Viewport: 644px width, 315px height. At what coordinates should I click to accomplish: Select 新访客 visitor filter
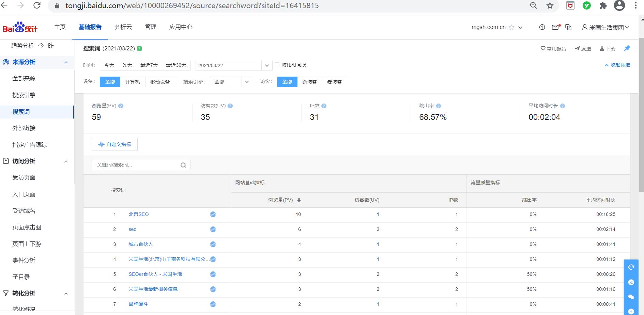pos(310,82)
